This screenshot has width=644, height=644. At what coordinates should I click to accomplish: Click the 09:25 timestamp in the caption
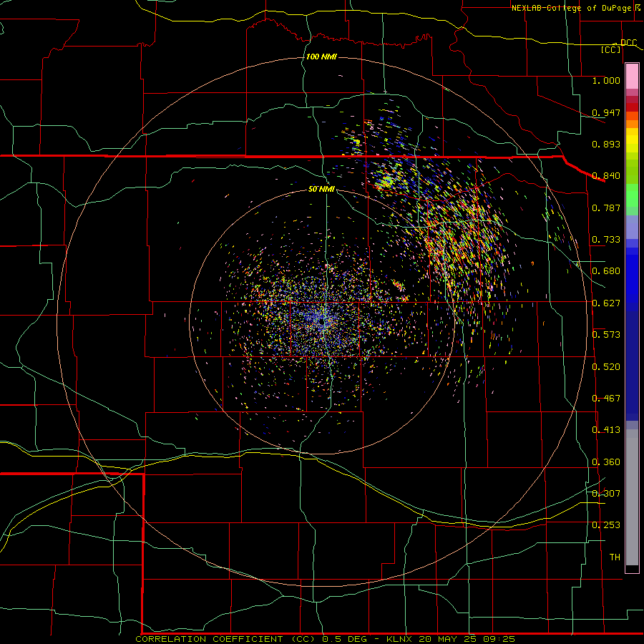click(x=499, y=639)
